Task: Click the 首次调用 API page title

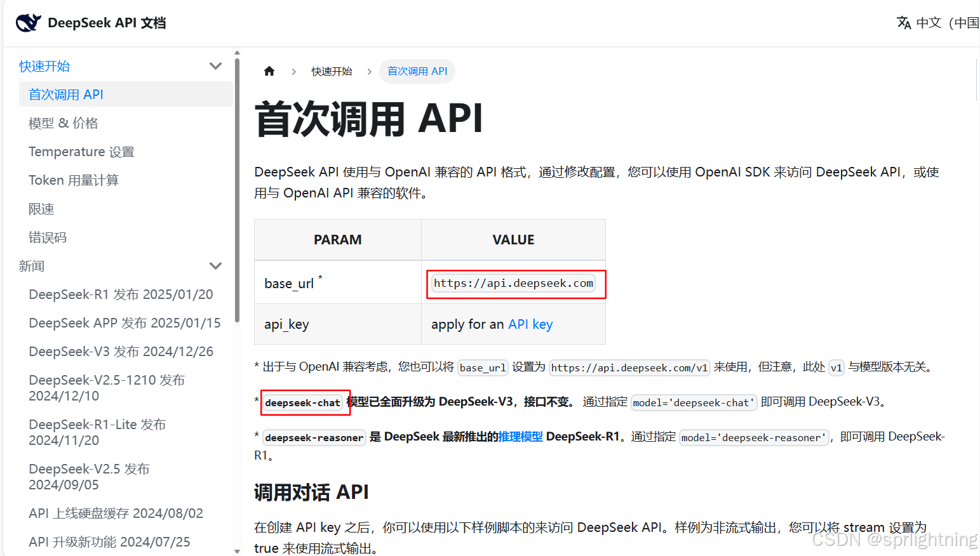Action: 368,119
